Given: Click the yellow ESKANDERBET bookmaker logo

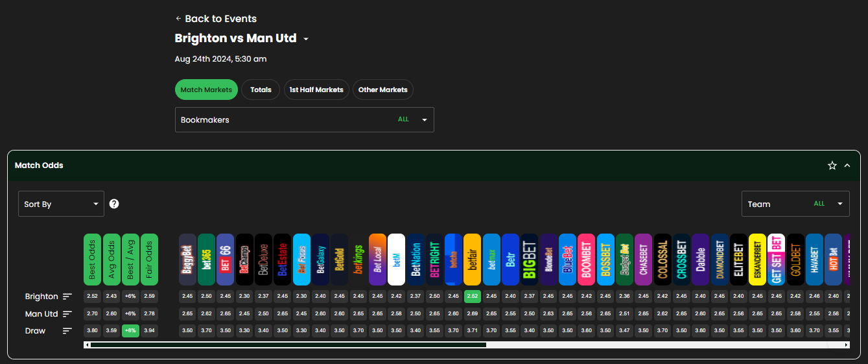Looking at the screenshot, I should pyautogui.click(x=757, y=260).
